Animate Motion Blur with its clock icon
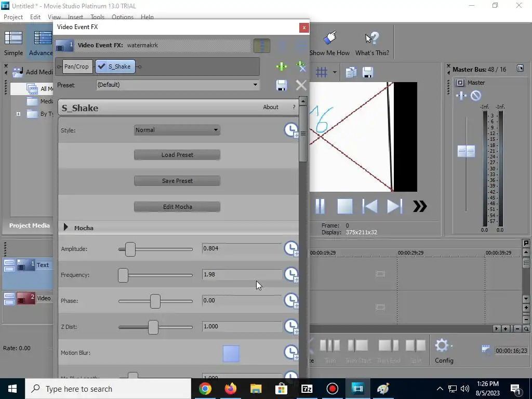The height and width of the screenshot is (399, 532). 291,353
